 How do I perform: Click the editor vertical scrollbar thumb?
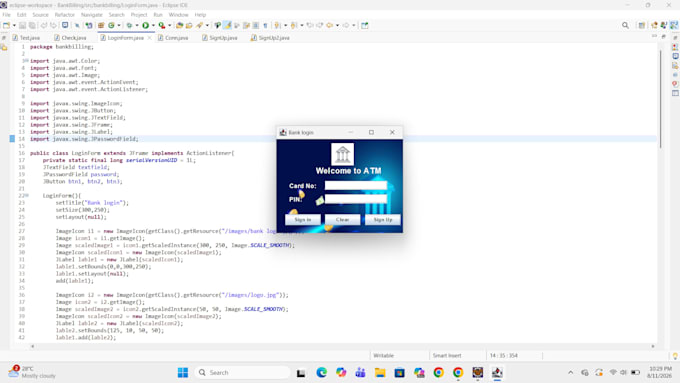660,99
